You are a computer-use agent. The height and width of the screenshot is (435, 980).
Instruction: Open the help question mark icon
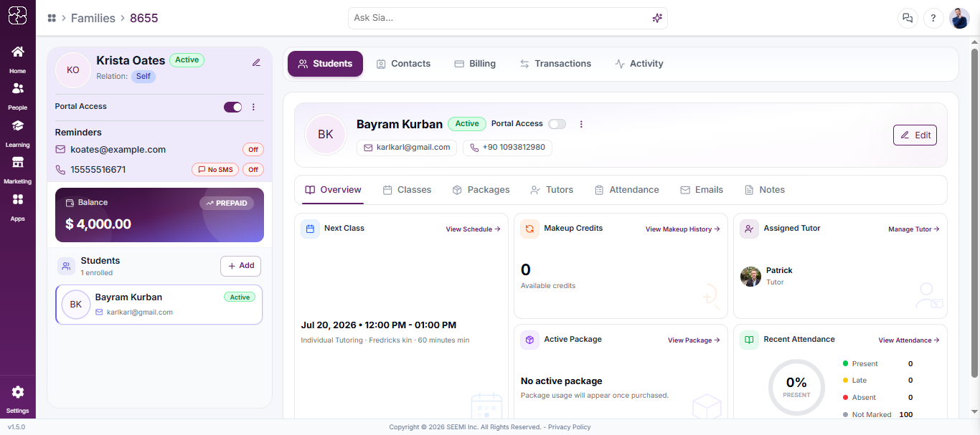933,19
